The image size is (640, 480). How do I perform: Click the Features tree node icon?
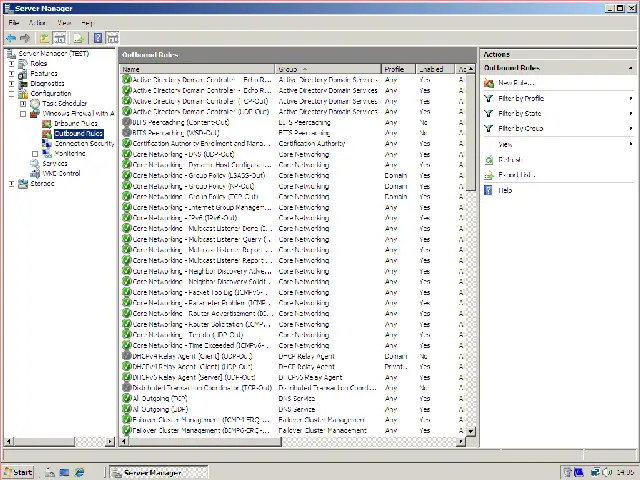tap(23, 73)
